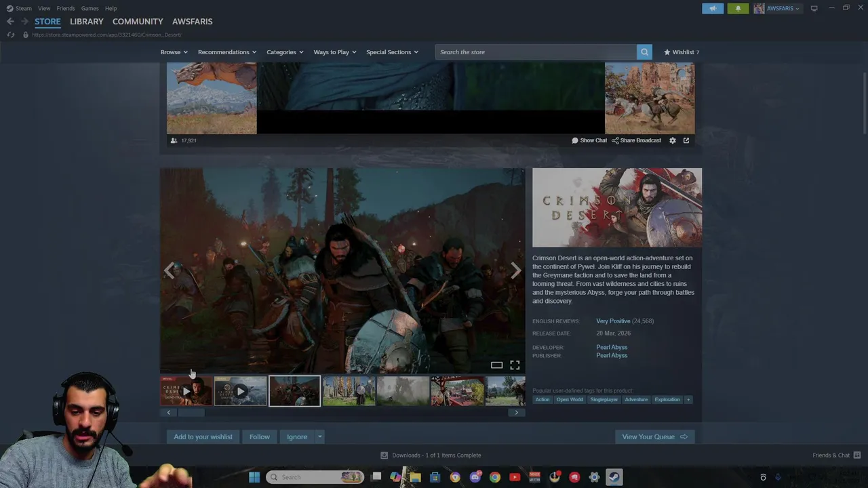Switch to the COMMUNITY tab
The height and width of the screenshot is (488, 868).
pos(138,22)
